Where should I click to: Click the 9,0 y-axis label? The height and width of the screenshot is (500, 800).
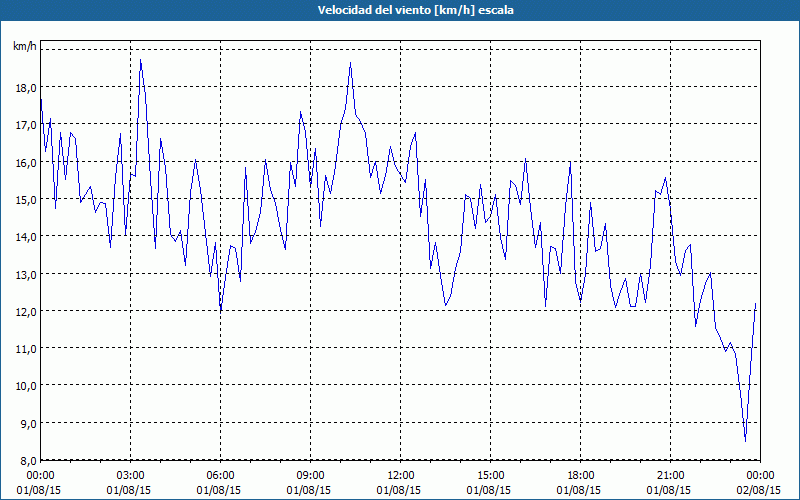tap(28, 424)
